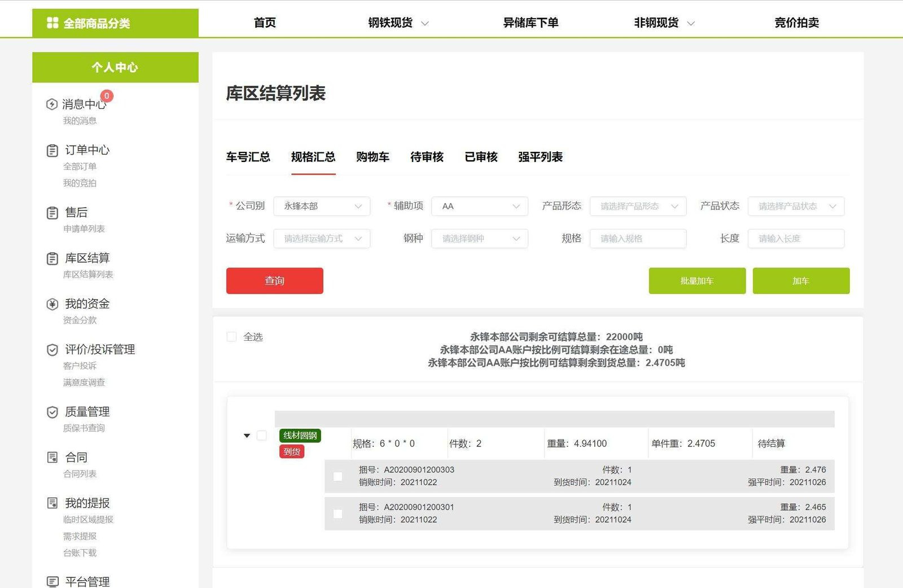Click the 消息中心 lightning icon
The height and width of the screenshot is (588, 903).
52,104
